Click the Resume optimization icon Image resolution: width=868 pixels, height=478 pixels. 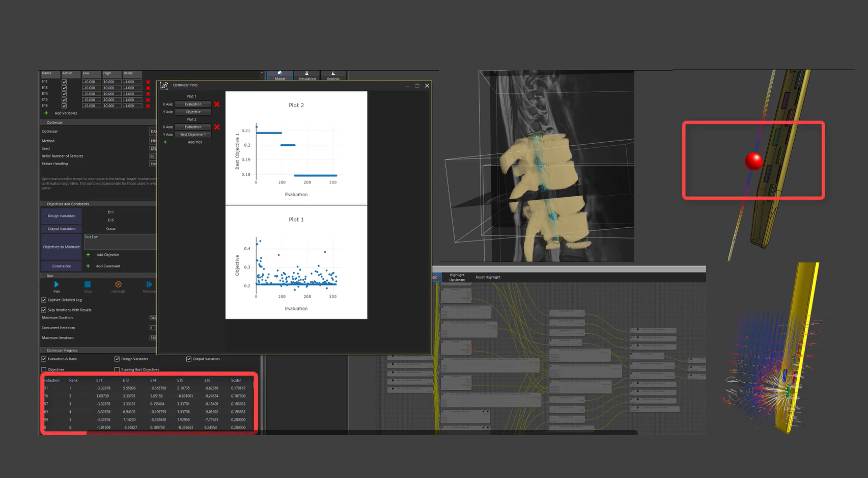click(x=149, y=284)
